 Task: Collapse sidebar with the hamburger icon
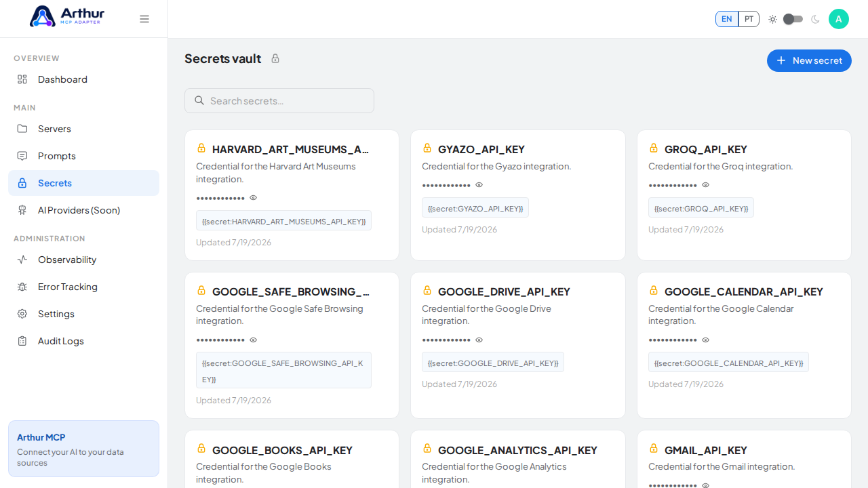[x=144, y=19]
